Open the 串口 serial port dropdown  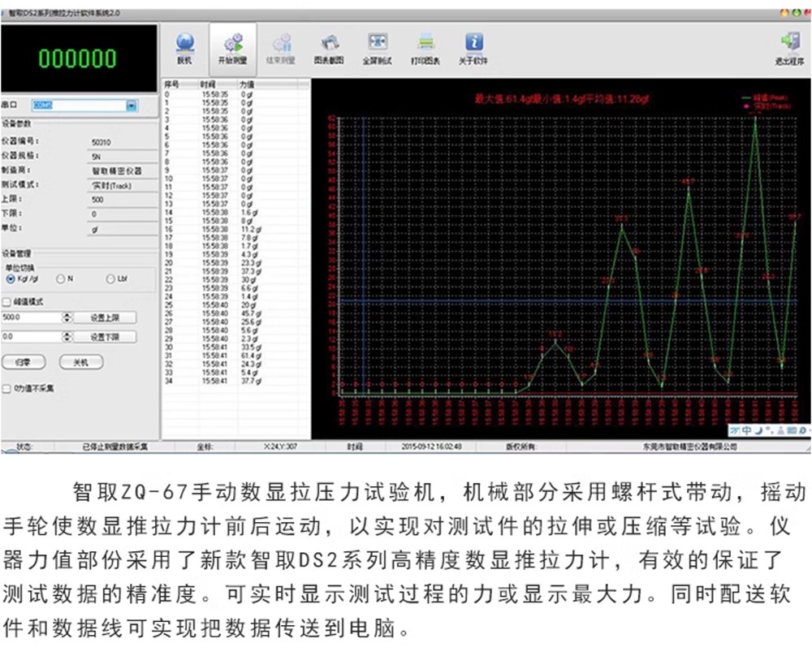click(131, 106)
